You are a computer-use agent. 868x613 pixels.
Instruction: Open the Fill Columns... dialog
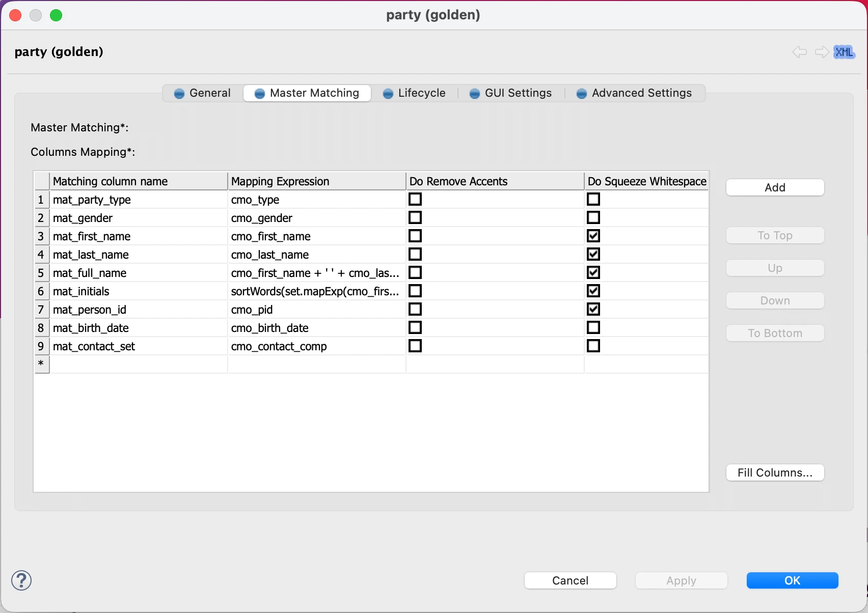(x=775, y=472)
